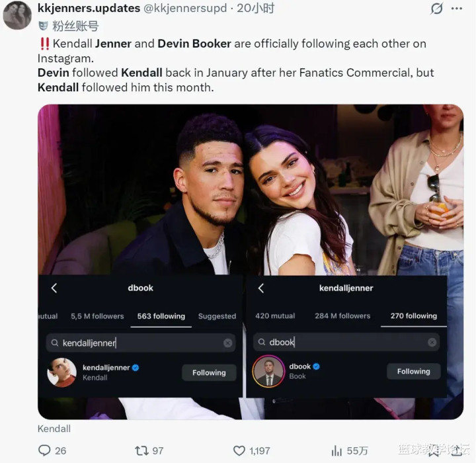Open the 284 M followers tab

pos(342,316)
